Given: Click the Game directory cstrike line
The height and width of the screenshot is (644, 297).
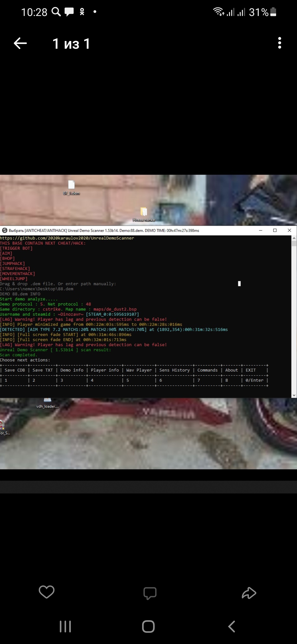Looking at the screenshot, I should (68, 309).
